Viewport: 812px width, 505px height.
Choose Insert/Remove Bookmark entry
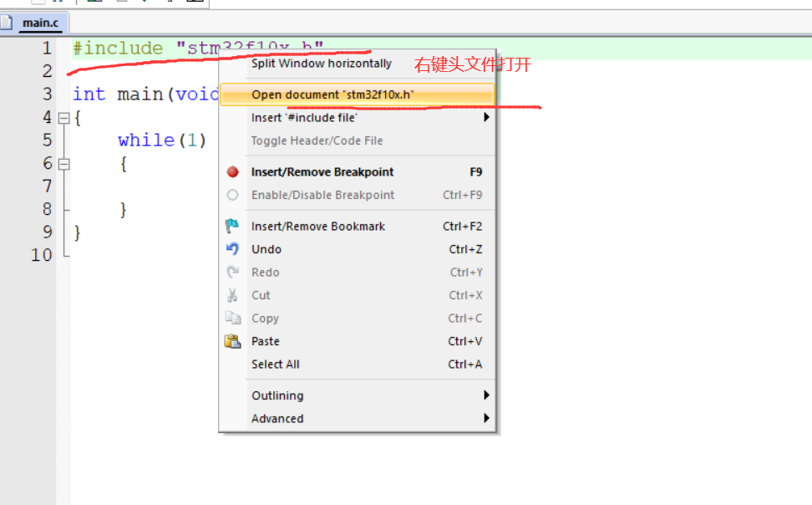tap(358, 226)
